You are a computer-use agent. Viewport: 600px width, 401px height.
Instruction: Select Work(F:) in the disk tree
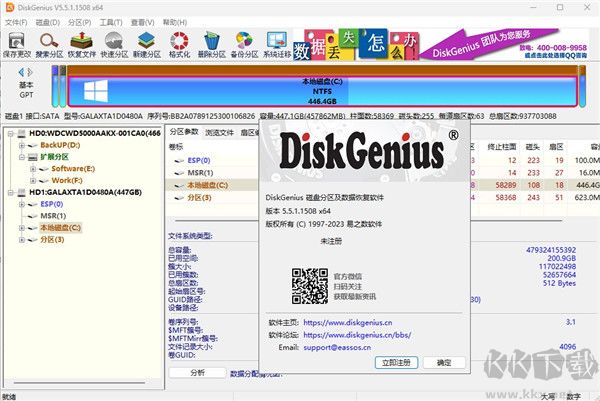pyautogui.click(x=67, y=181)
